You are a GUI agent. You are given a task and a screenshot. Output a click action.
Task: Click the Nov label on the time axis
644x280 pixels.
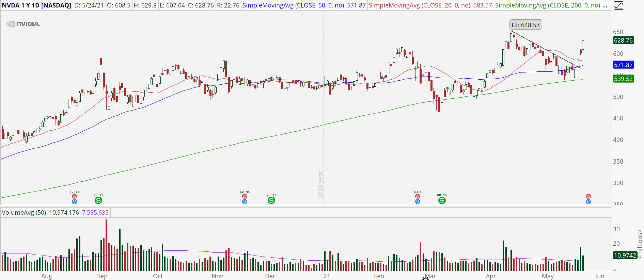[x=217, y=276]
